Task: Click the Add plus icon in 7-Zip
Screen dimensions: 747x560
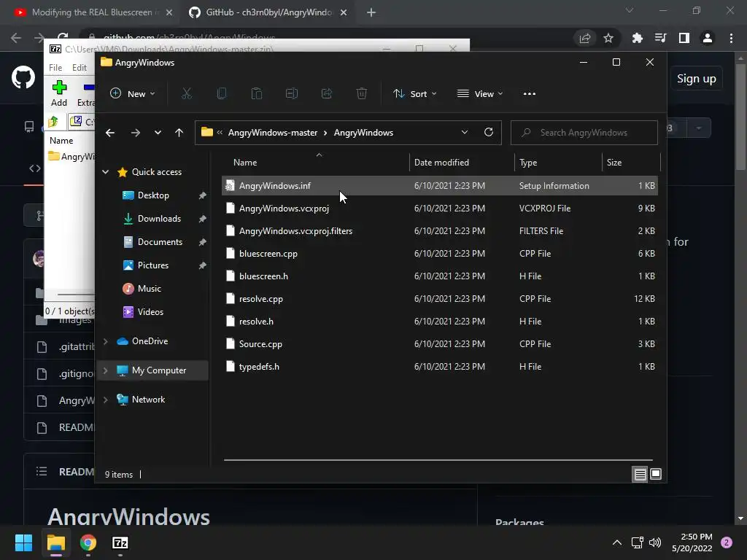Action: 59,87
